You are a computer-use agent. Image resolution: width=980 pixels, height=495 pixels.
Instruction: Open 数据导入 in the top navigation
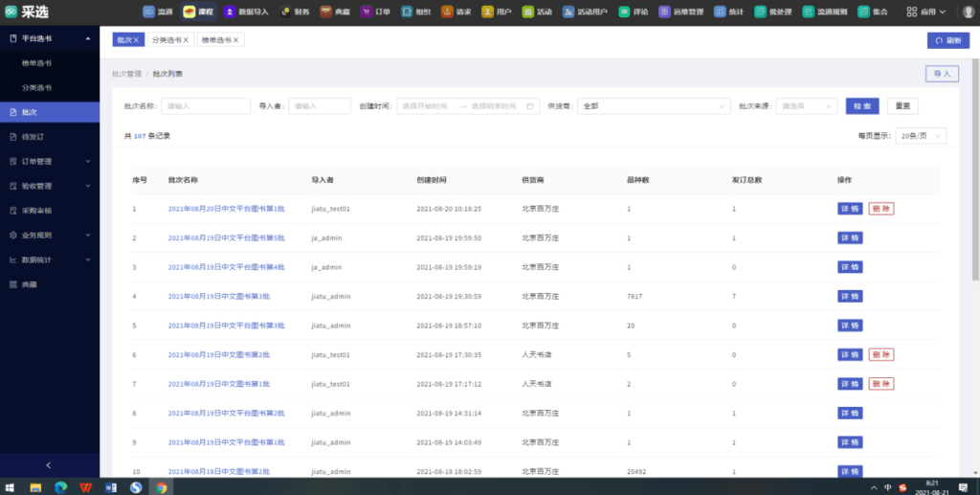[x=245, y=11]
